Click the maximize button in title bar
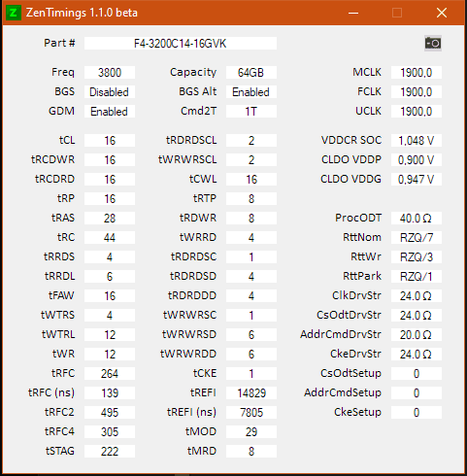 (x=397, y=13)
